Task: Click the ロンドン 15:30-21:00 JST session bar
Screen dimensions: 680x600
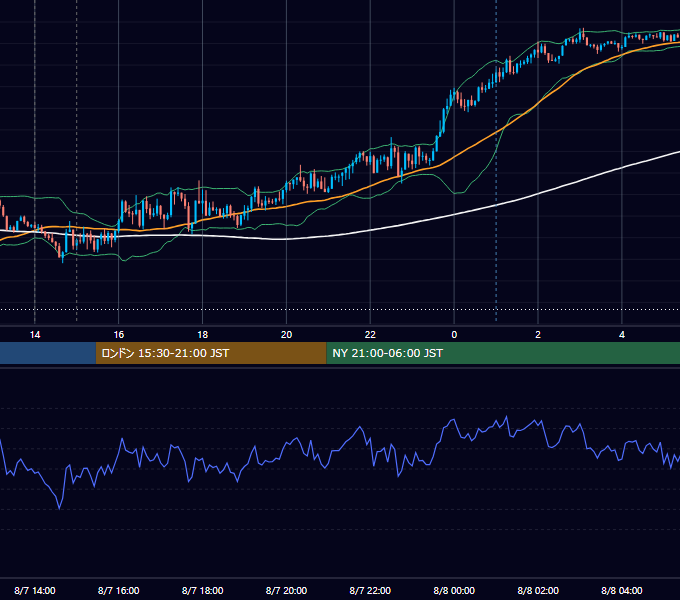Action: (211, 353)
